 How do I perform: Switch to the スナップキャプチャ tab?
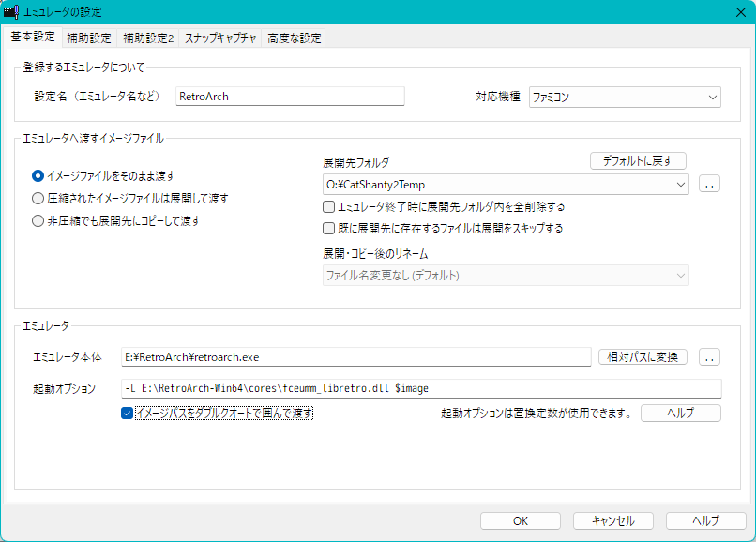[220, 38]
